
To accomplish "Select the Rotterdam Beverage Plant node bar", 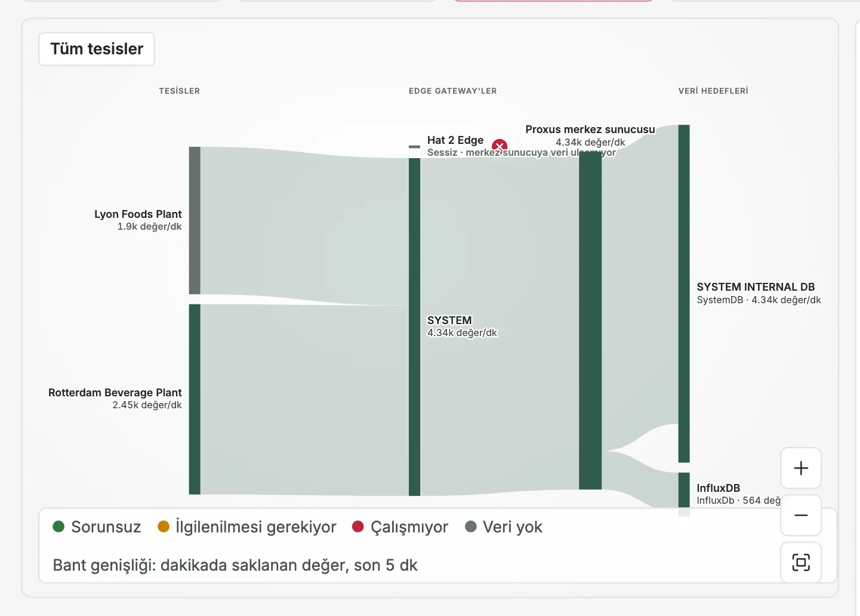I will (195, 399).
